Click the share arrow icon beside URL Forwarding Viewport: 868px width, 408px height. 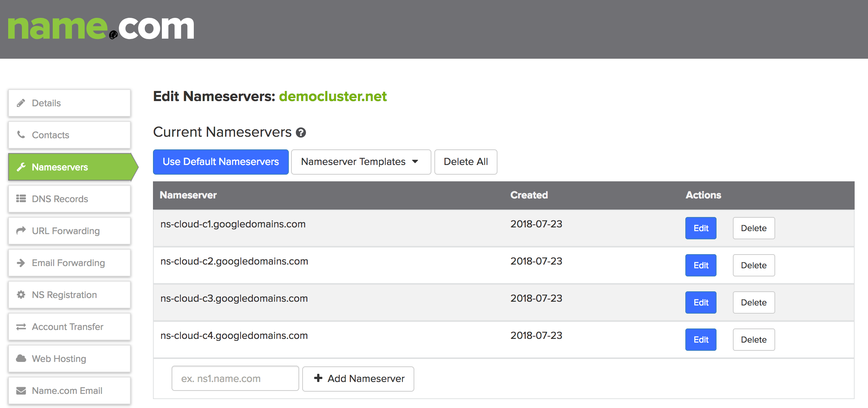[21, 230]
